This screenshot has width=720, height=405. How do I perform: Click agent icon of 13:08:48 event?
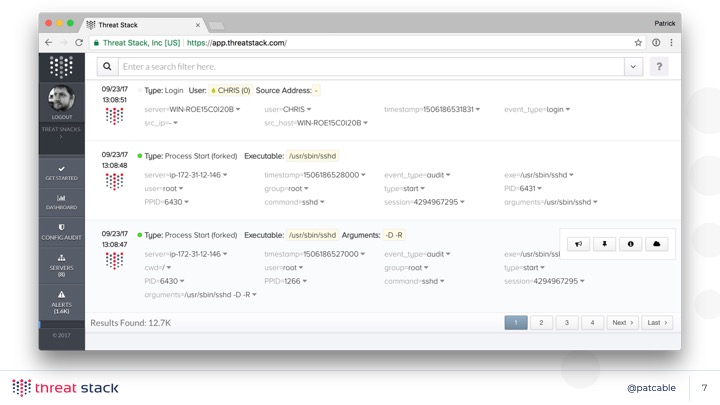(114, 181)
